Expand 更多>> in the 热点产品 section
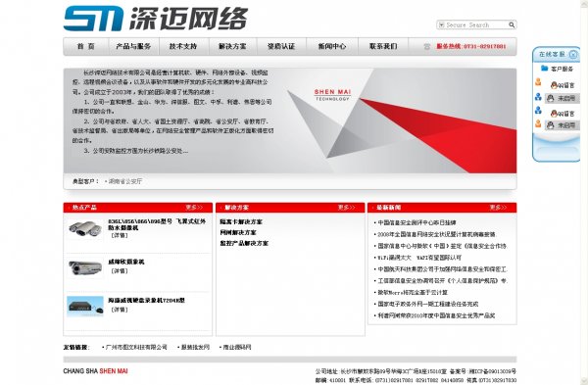The height and width of the screenshot is (385, 588). coord(194,208)
